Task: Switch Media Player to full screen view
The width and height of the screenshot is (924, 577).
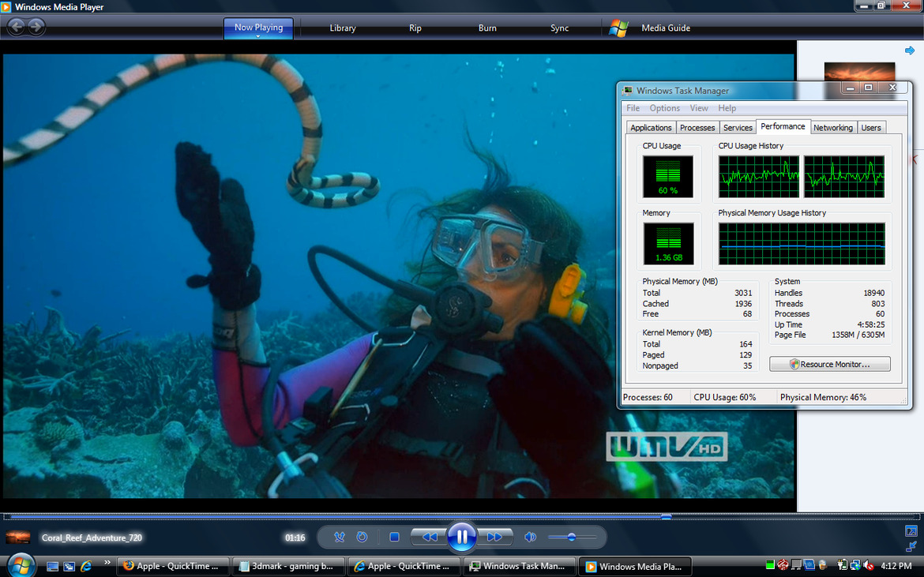Action: pos(911,531)
